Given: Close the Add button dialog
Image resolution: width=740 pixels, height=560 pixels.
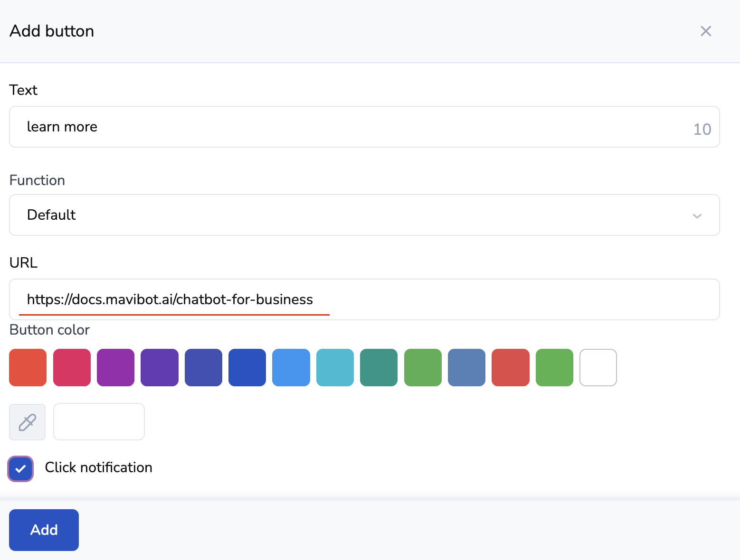Looking at the screenshot, I should point(706,31).
